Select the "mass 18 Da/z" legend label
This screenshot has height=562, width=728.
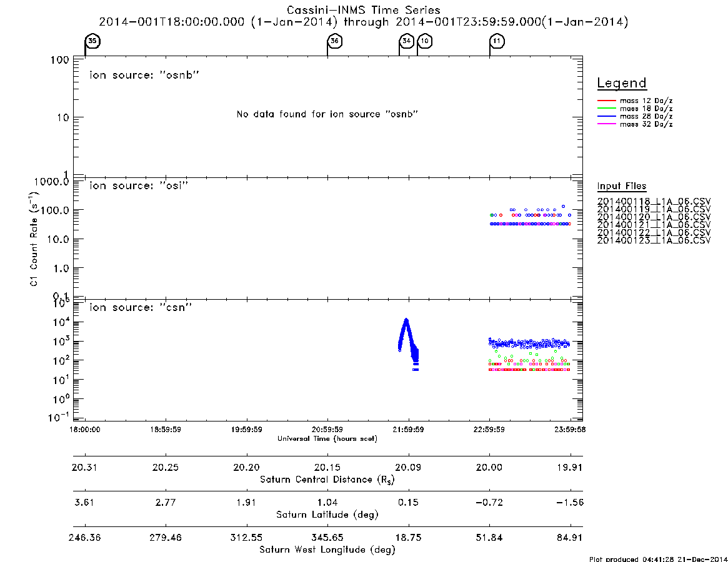coord(646,109)
